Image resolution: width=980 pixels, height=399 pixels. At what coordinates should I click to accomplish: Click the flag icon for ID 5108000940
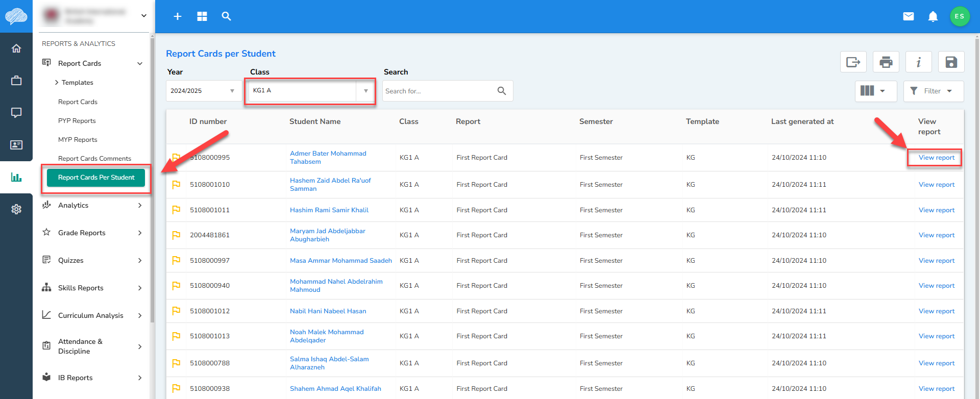pyautogui.click(x=176, y=285)
